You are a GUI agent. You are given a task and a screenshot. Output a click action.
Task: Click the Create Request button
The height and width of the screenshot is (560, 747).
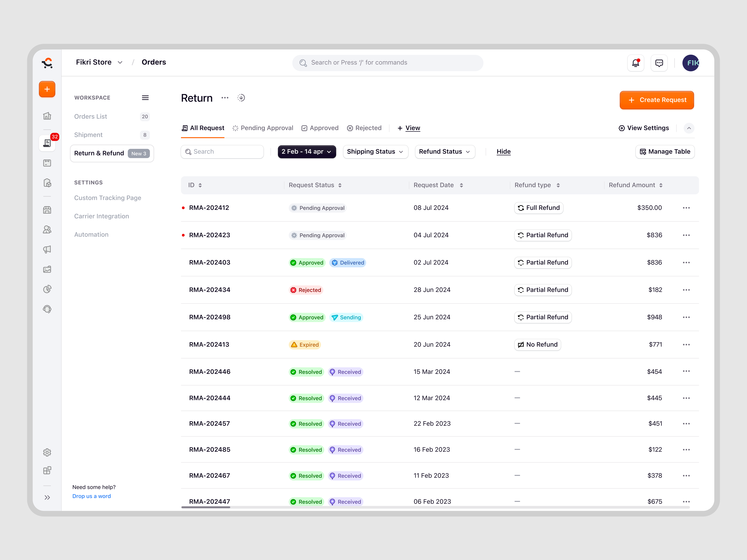click(656, 100)
